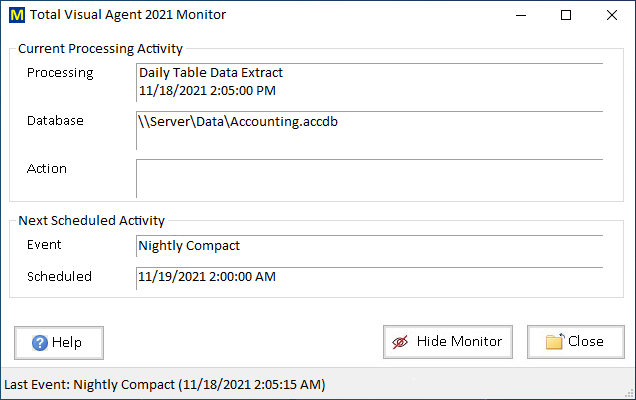Screen dimensions: 636x400
Task: Click the Processing field showing Daily Table Data Extract
Action: point(370,82)
